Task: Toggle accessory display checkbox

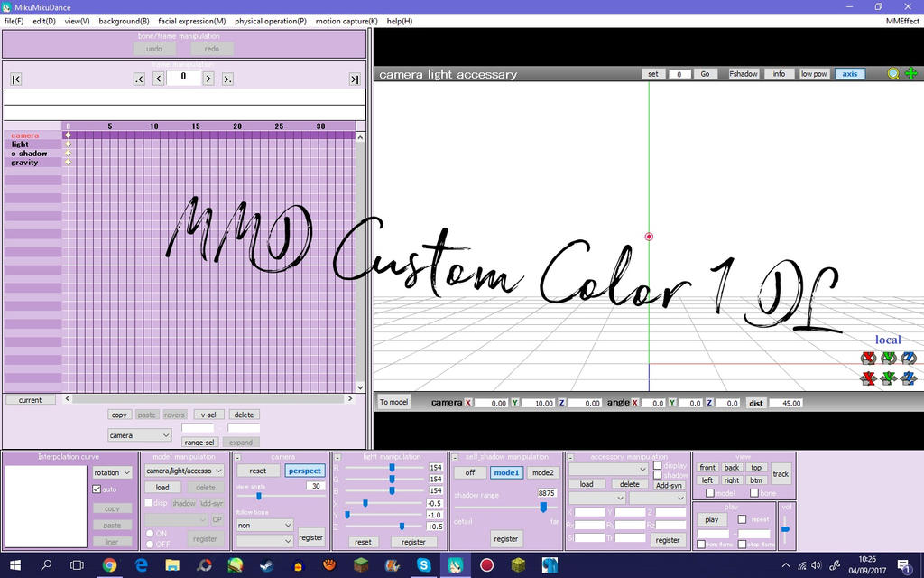Action: point(657,465)
